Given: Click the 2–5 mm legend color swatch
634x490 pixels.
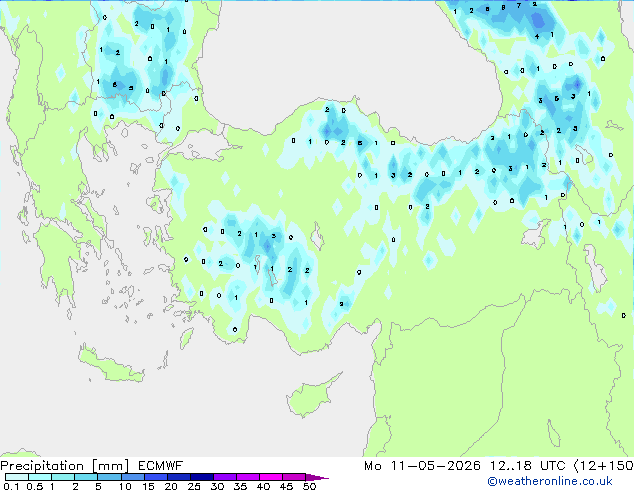Looking at the screenshot, I should click(86, 477).
